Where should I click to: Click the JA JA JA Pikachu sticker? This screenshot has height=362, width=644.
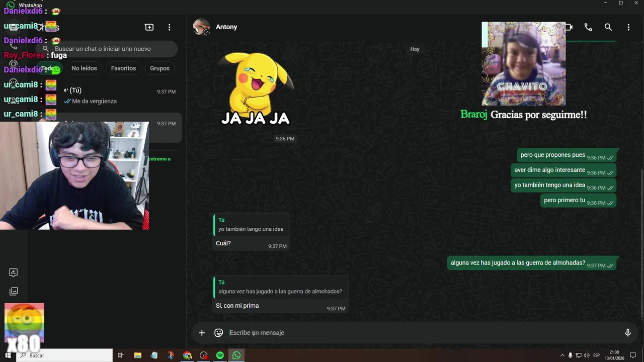pos(256,88)
